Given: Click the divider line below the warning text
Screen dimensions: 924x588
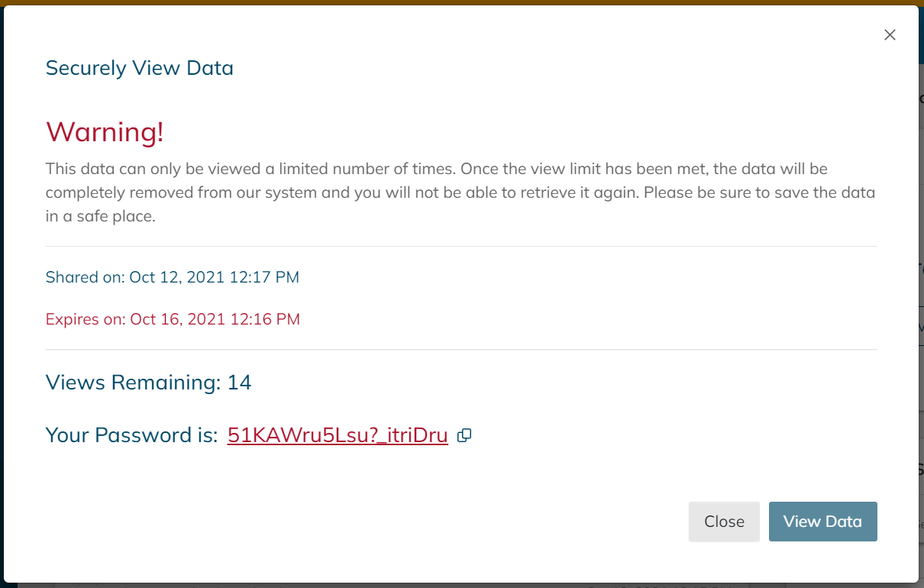Looking at the screenshot, I should 461,247.
